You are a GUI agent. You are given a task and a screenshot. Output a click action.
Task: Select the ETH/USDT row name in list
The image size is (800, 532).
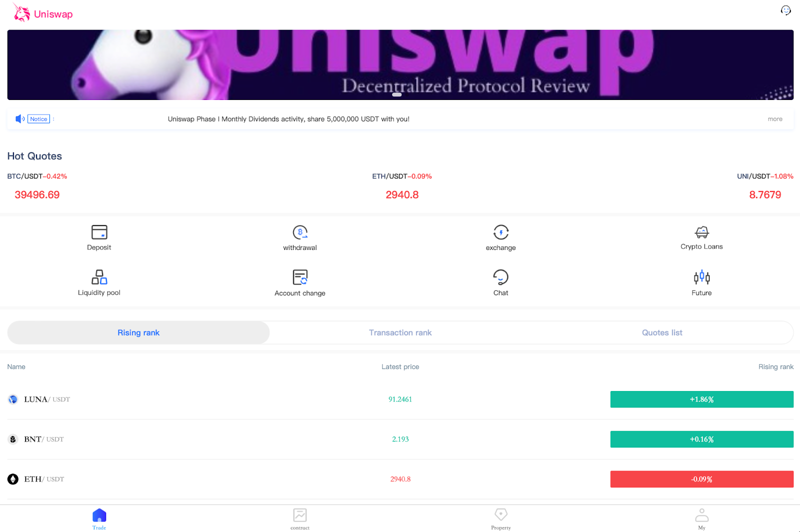(44, 479)
